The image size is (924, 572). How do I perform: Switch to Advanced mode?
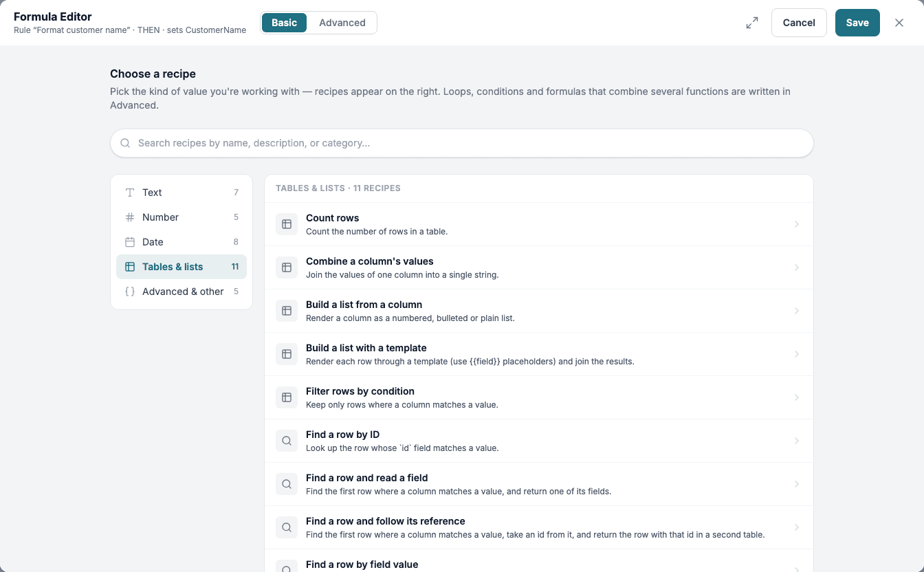point(342,23)
